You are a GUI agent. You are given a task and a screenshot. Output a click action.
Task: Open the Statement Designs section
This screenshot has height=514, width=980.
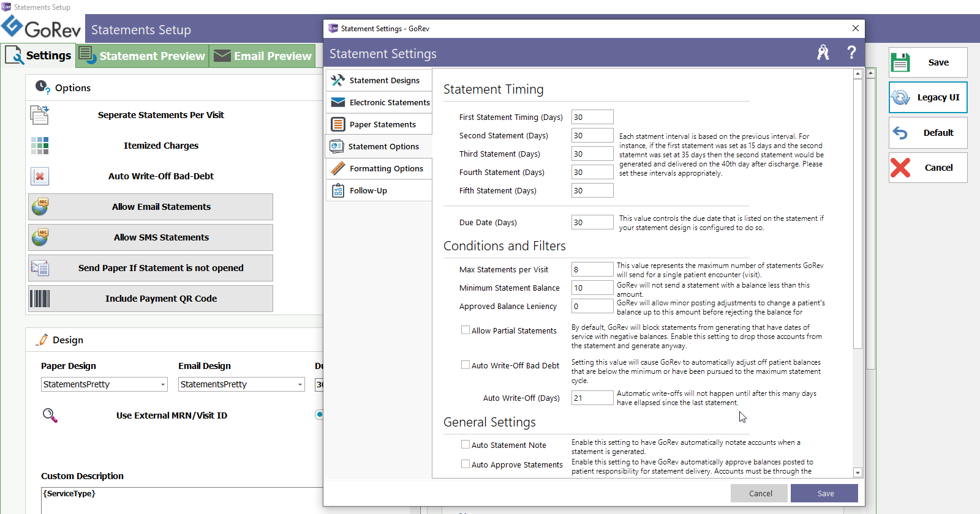tap(379, 80)
